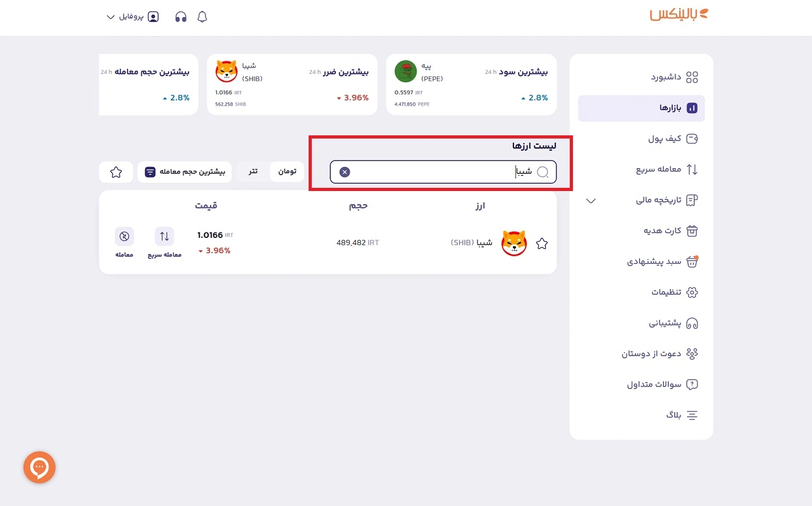This screenshot has width=812, height=506.
Task: Open the wallet icon (کیف پول)
Action: point(692,139)
